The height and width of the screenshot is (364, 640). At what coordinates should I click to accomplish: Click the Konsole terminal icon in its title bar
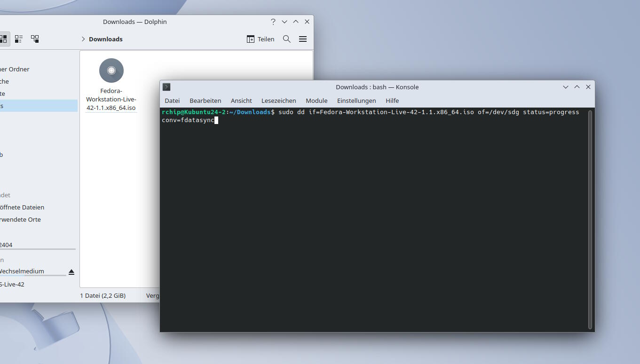point(166,87)
